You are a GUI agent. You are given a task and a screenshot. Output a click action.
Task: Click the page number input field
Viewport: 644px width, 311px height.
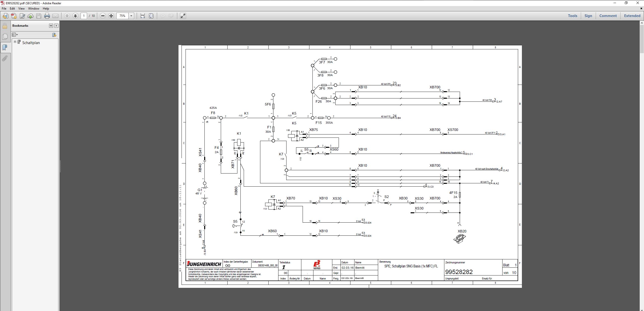(x=84, y=16)
